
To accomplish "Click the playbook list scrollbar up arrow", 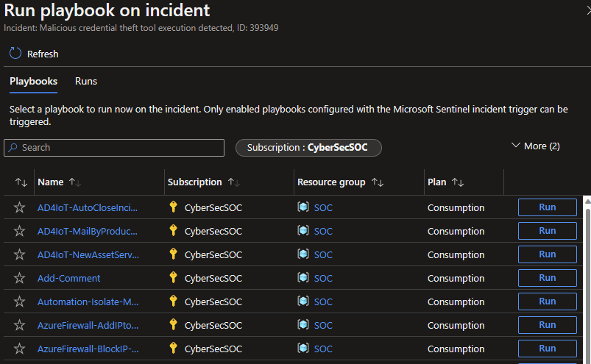I will coord(587,201).
